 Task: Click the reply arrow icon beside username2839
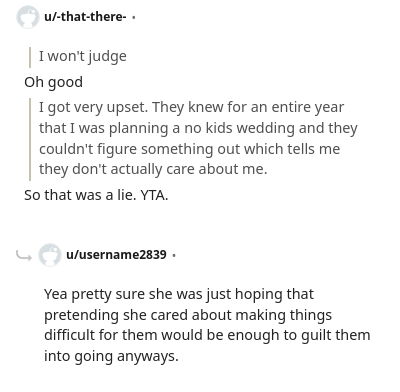click(x=24, y=256)
